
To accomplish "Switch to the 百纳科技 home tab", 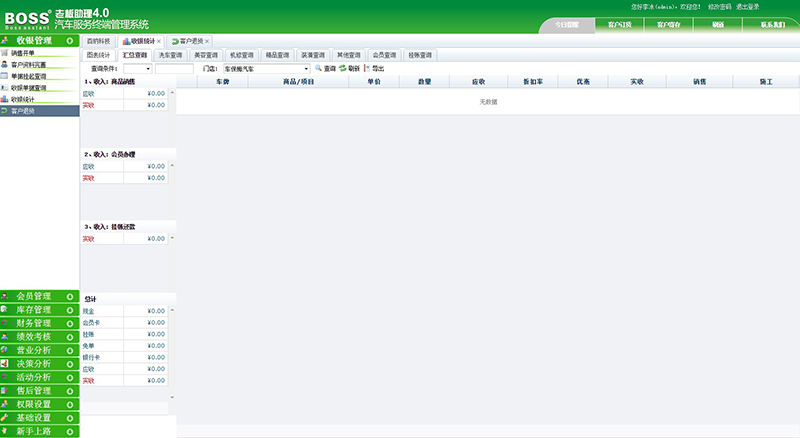I will click(x=98, y=41).
